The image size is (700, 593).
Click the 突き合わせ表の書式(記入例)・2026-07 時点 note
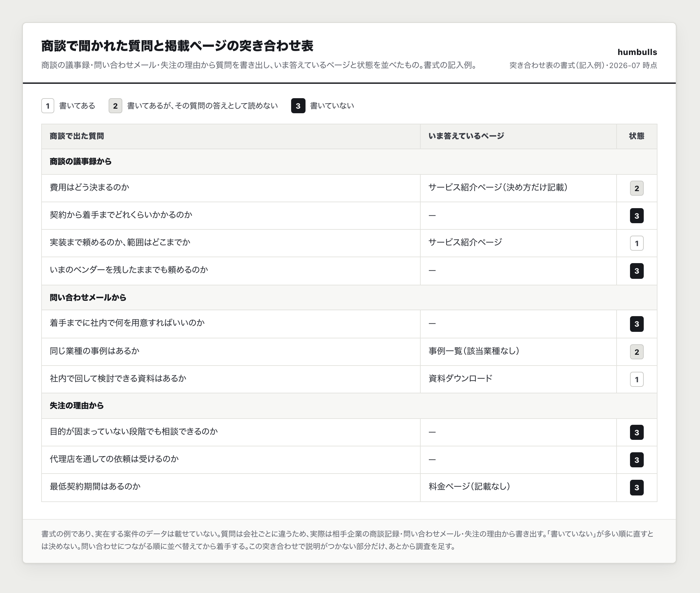point(583,65)
